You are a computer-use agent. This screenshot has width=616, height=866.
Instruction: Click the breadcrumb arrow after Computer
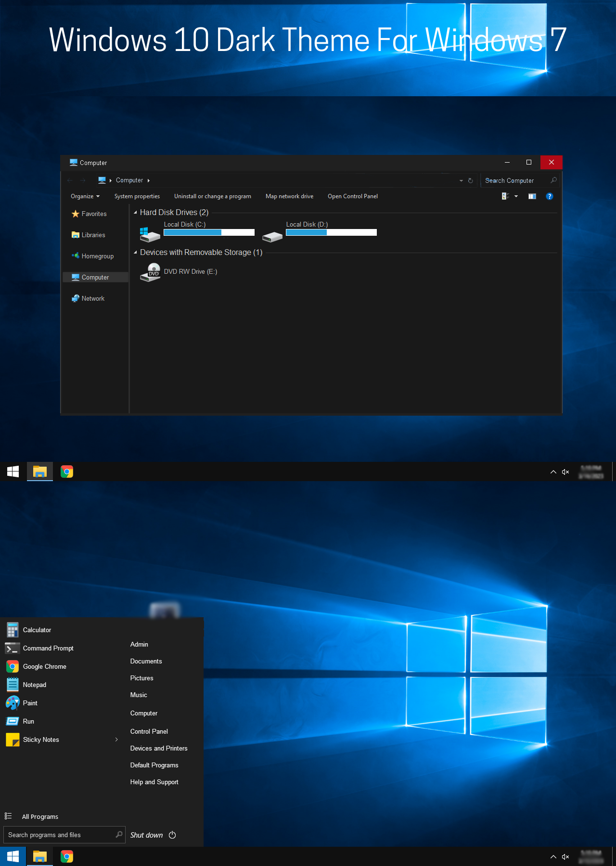pyautogui.click(x=148, y=180)
